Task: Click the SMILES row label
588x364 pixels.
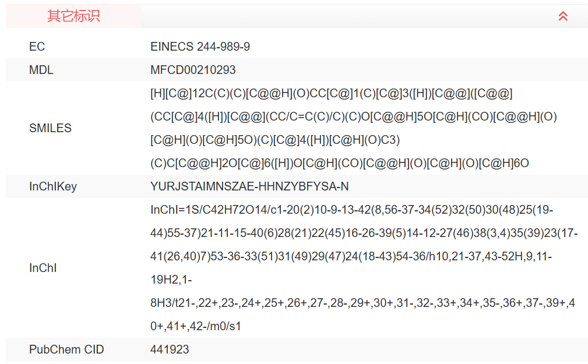Action: 50,128
